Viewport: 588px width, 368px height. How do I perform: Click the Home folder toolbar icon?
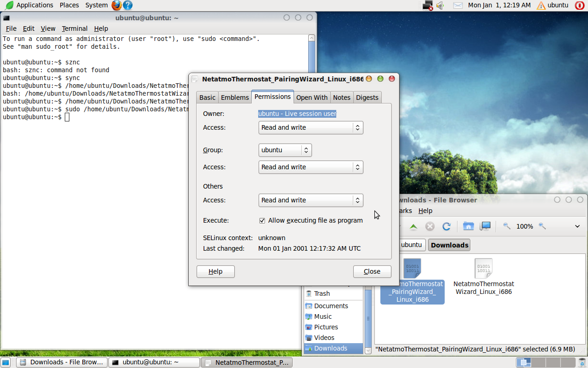[468, 226]
